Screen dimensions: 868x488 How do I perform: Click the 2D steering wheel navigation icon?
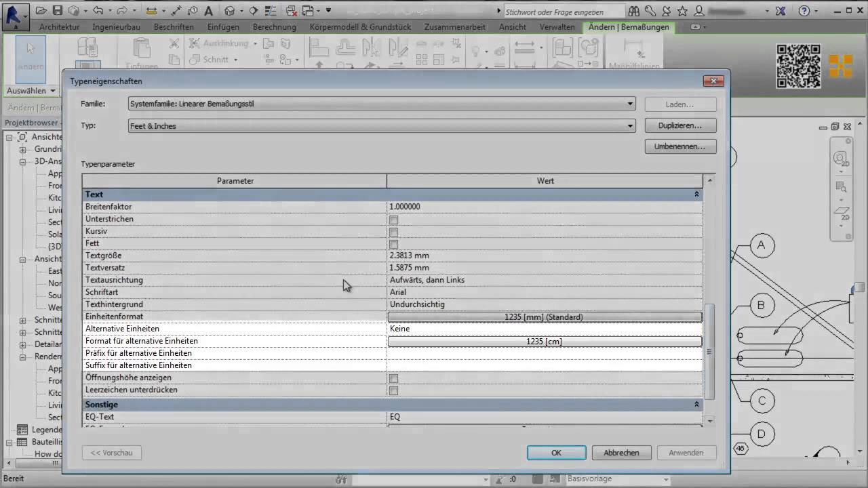[x=843, y=159]
